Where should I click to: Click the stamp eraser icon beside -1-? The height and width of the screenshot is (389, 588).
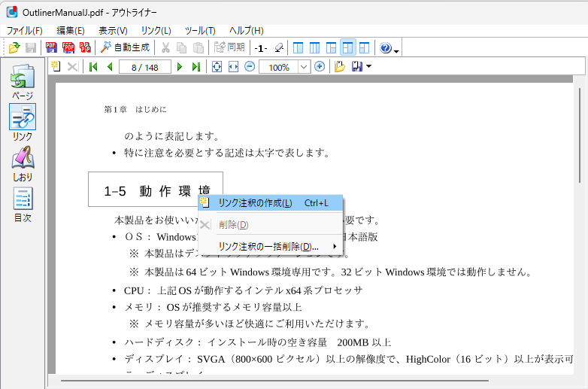click(x=279, y=47)
